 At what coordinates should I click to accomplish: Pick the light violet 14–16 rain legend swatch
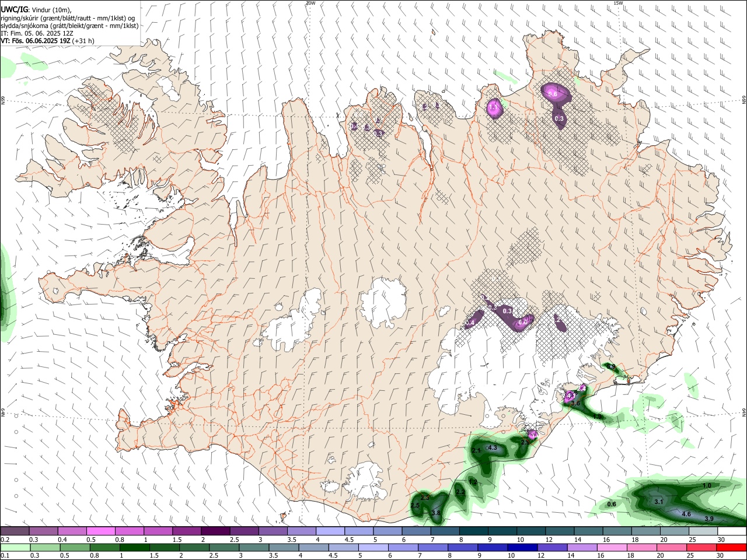[x=581, y=547]
